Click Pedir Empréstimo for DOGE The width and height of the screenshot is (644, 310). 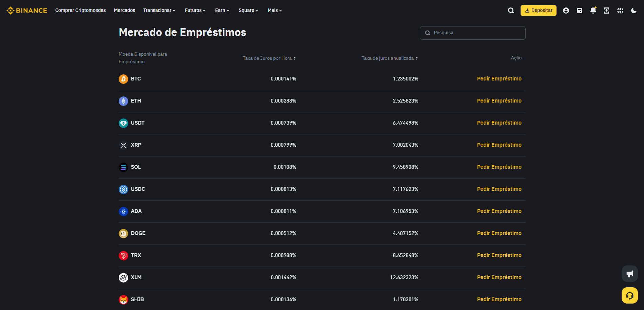(x=499, y=233)
